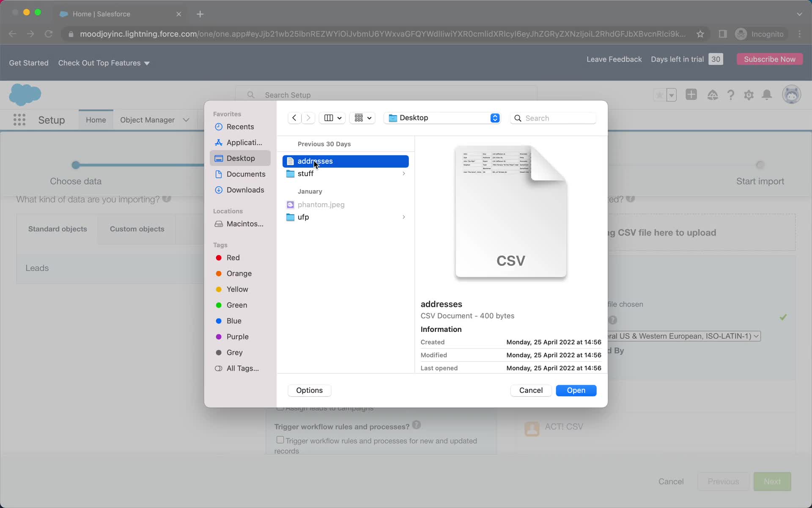Viewport: 812px width, 508px height.
Task: Open the Incognito profile menu
Action: [x=760, y=34]
